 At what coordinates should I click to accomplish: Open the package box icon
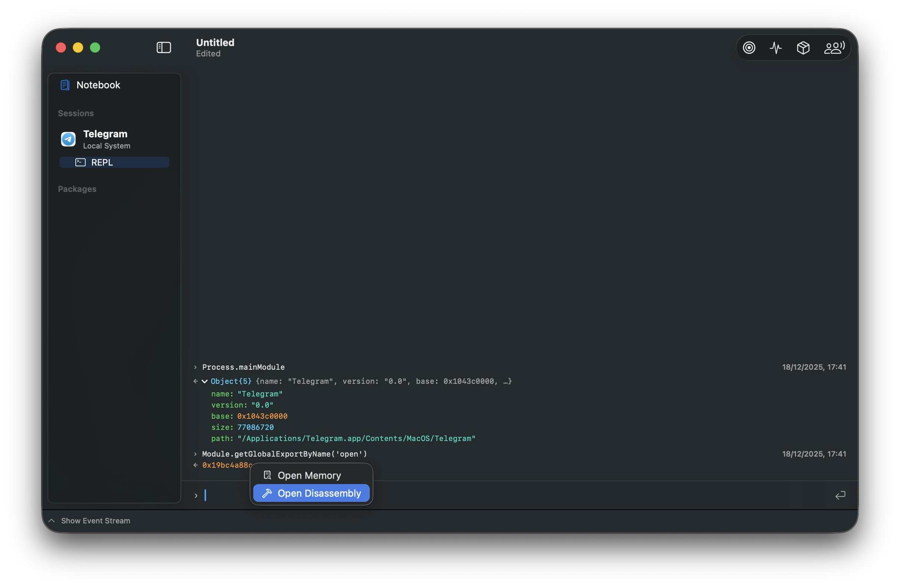[803, 48]
